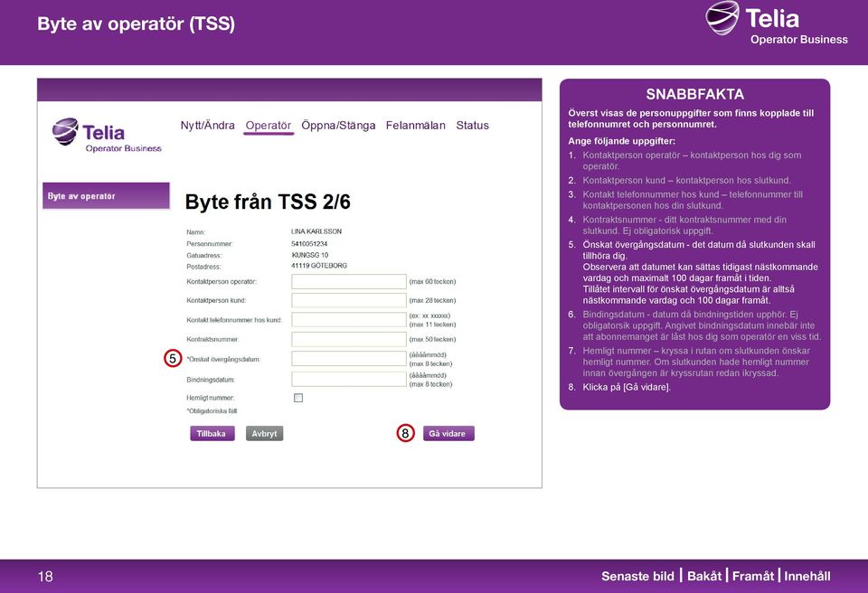The height and width of the screenshot is (593, 868).
Task: Click the Tillbaka button
Action: 212,434
